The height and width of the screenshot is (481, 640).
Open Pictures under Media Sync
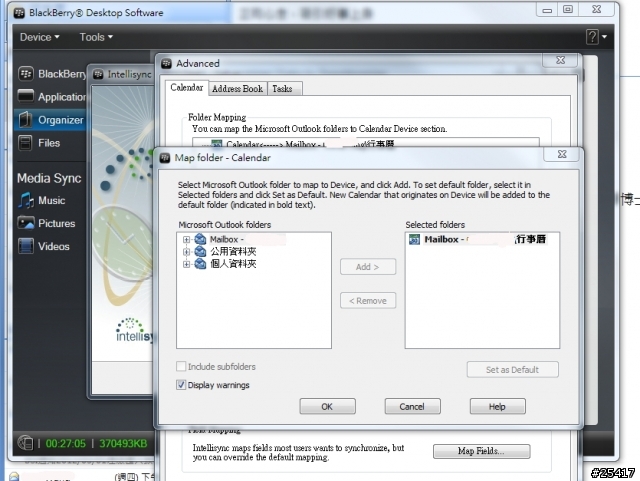(x=47, y=223)
